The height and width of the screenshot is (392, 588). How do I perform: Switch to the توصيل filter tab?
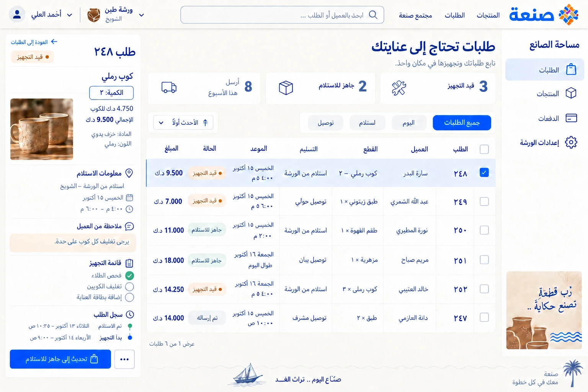pos(326,122)
